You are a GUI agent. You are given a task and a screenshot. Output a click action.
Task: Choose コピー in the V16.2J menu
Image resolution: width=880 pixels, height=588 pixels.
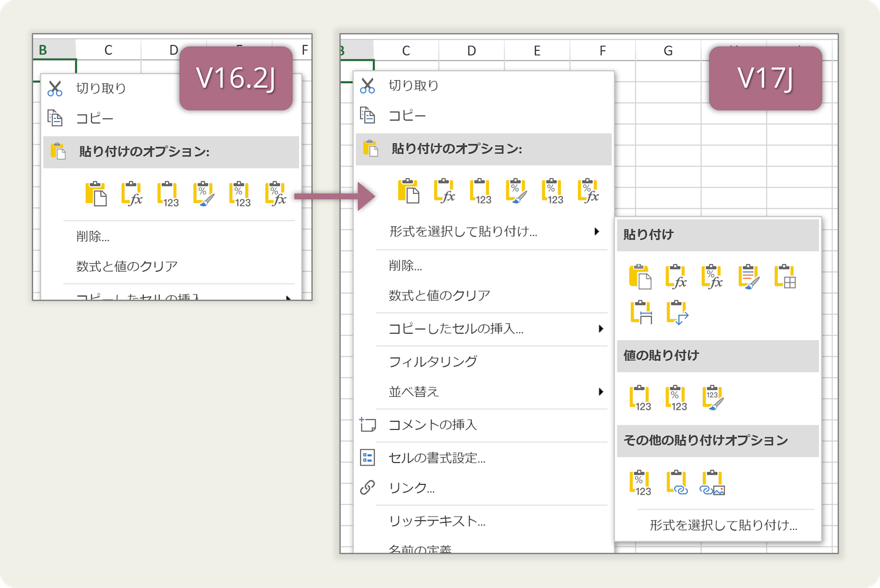tap(95, 118)
